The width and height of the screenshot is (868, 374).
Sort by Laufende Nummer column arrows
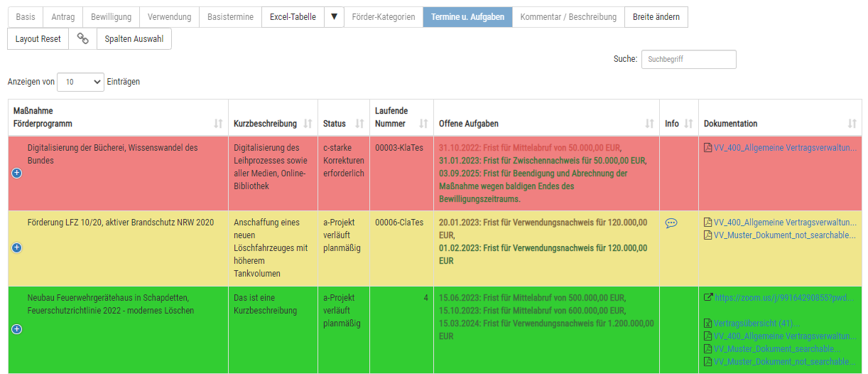point(423,124)
